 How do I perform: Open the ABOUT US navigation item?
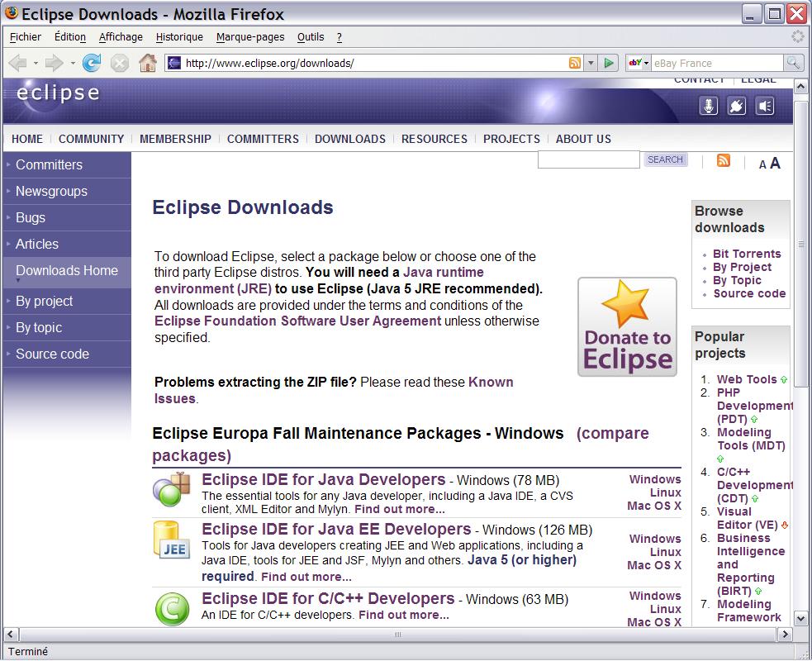click(x=583, y=139)
